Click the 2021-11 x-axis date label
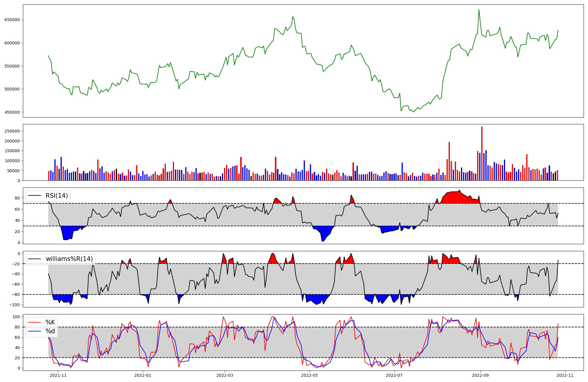The image size is (588, 382). click(x=58, y=375)
